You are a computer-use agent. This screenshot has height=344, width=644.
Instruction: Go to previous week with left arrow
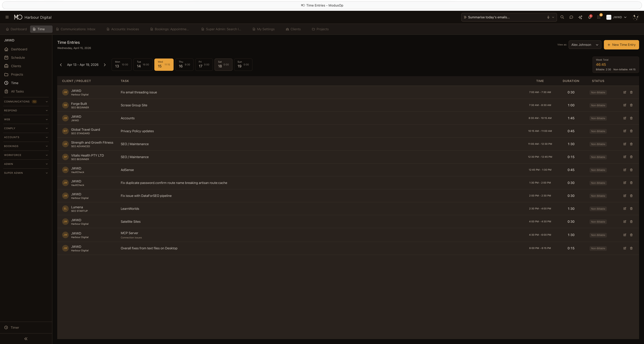[61, 65]
